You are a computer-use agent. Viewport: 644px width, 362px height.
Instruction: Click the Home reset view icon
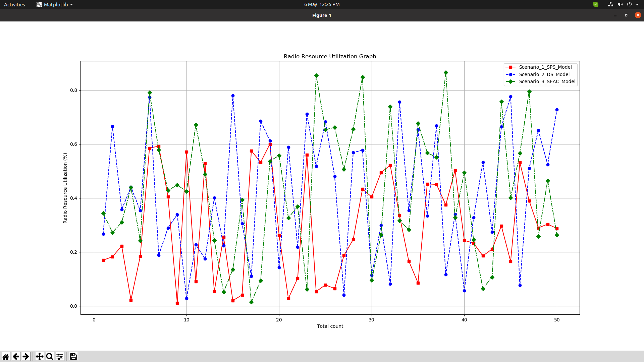(x=6, y=357)
